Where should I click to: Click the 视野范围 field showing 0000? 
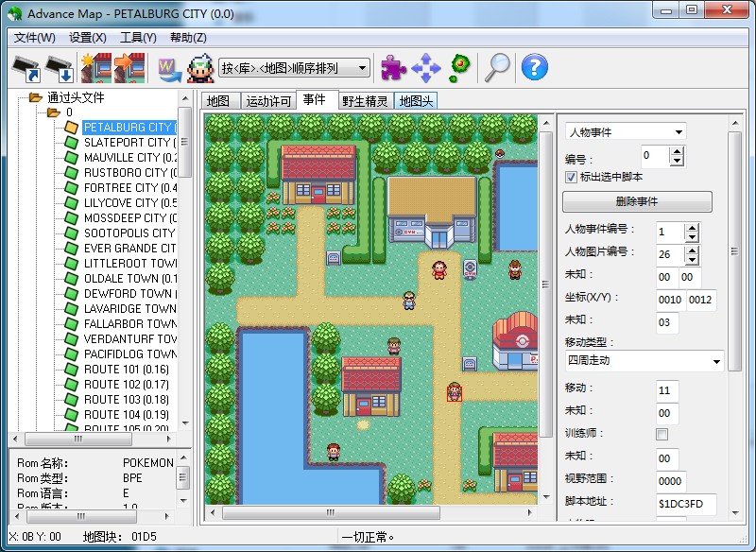coord(671,481)
